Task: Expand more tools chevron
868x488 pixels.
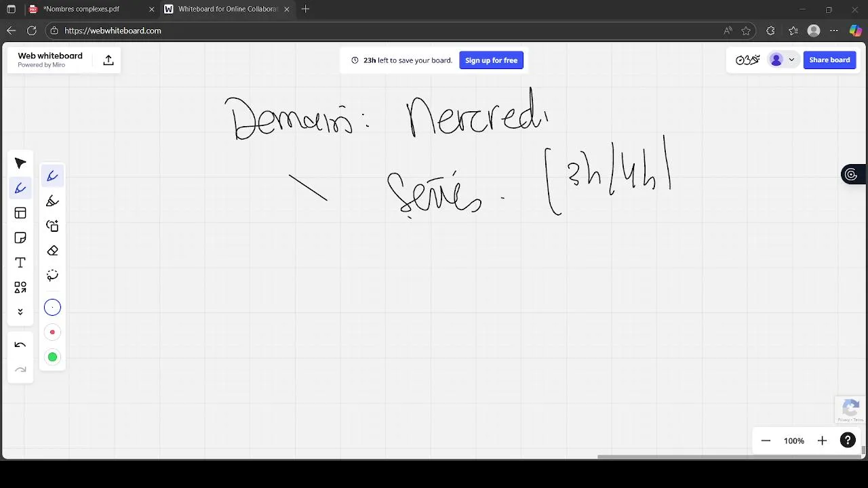Action: coord(20,312)
